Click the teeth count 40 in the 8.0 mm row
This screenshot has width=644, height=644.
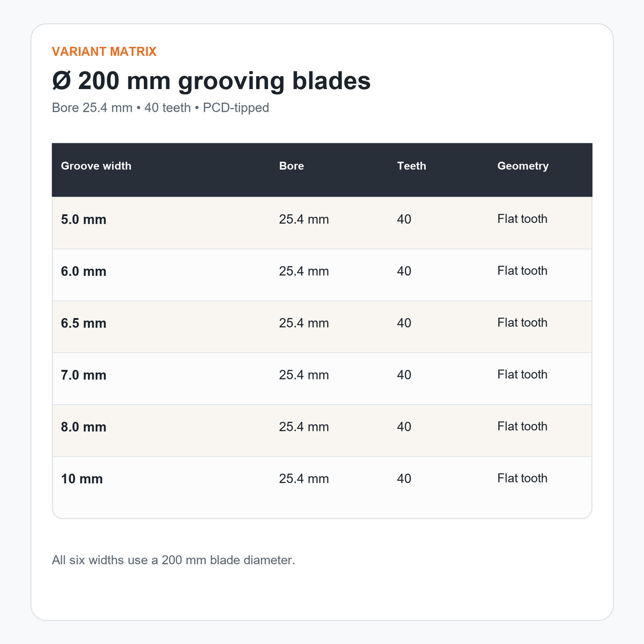(404, 427)
